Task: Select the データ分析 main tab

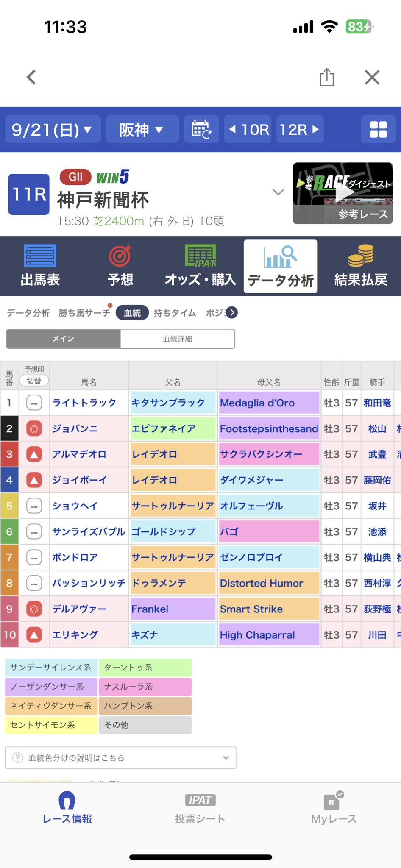Action: coord(281,267)
